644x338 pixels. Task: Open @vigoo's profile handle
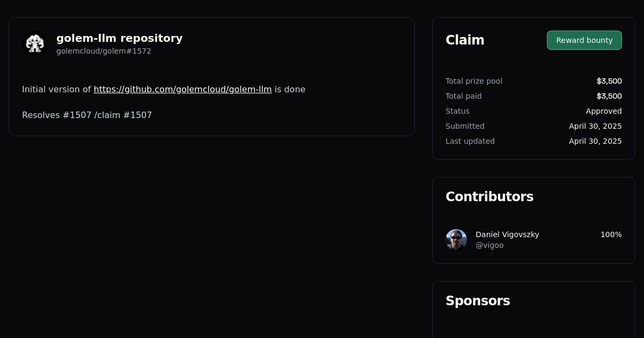pos(489,245)
